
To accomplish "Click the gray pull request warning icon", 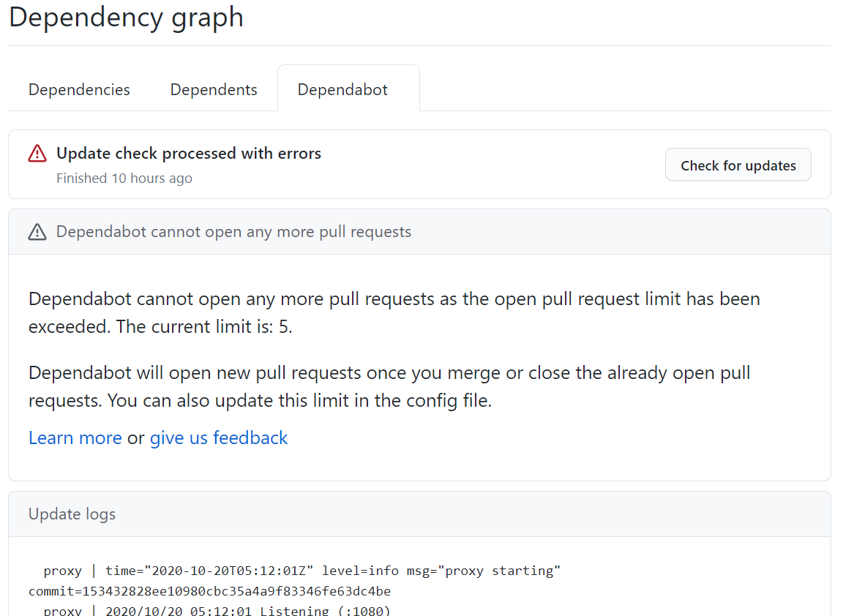I will (x=37, y=232).
